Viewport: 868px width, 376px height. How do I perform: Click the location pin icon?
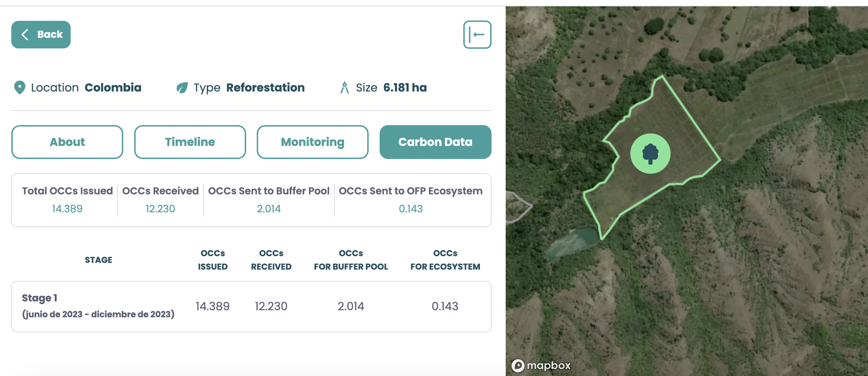pos(19,88)
